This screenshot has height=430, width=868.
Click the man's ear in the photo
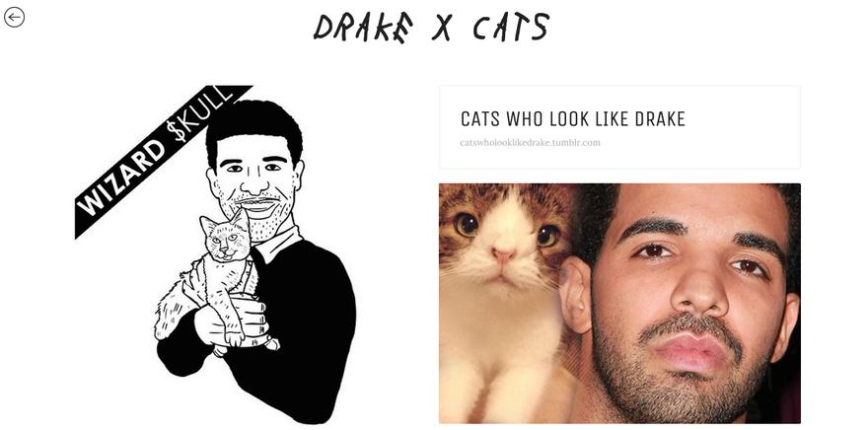pyautogui.click(x=576, y=295)
